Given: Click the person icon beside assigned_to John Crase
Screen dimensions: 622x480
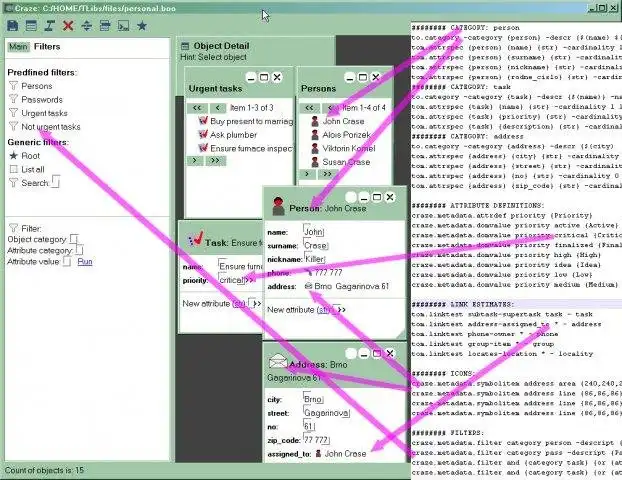Looking at the screenshot, I should click(x=318, y=453).
